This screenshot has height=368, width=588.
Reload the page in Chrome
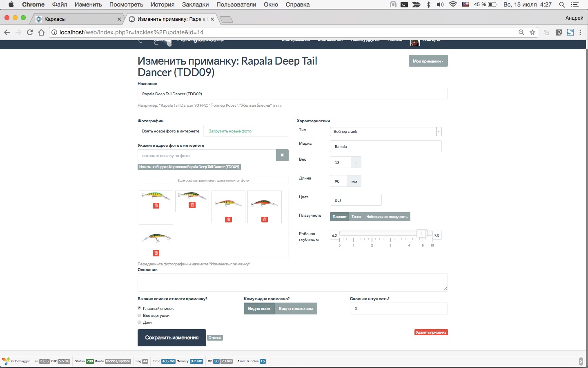pos(30,32)
